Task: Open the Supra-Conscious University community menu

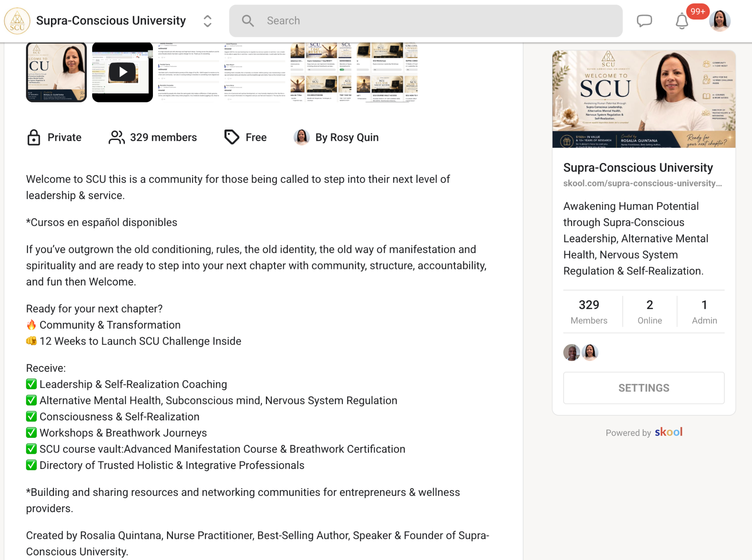Action: [111, 21]
